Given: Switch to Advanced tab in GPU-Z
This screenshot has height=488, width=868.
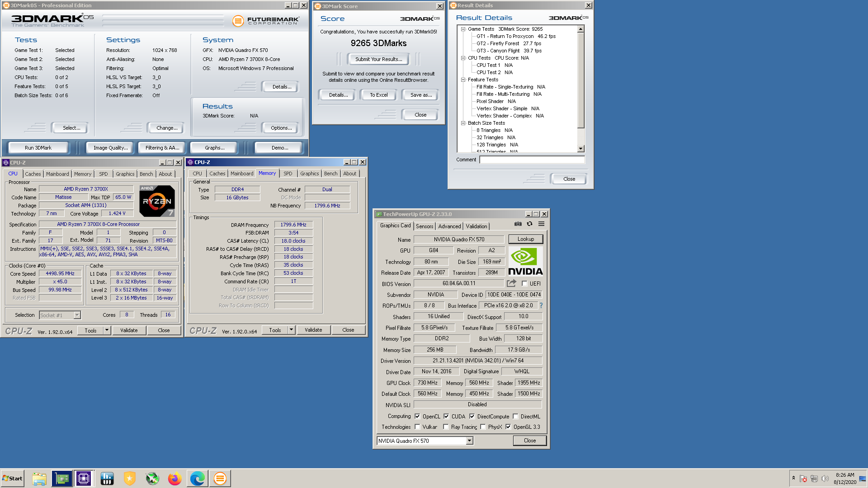Looking at the screenshot, I should (449, 226).
